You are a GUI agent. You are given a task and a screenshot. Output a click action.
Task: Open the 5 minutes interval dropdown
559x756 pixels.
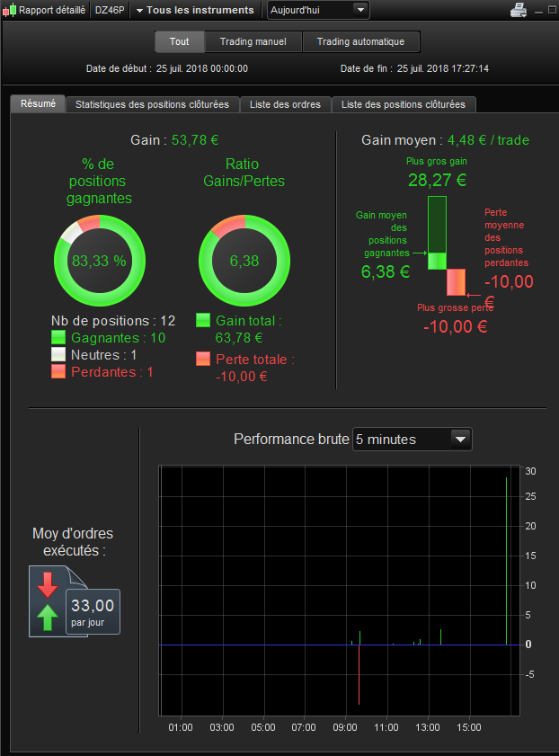412,440
